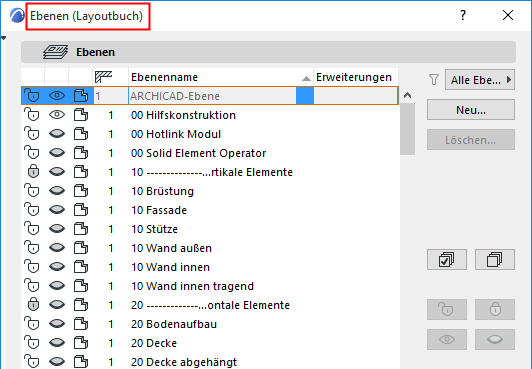Show the 10 Fassade layer
532x369 pixels.
click(x=57, y=210)
